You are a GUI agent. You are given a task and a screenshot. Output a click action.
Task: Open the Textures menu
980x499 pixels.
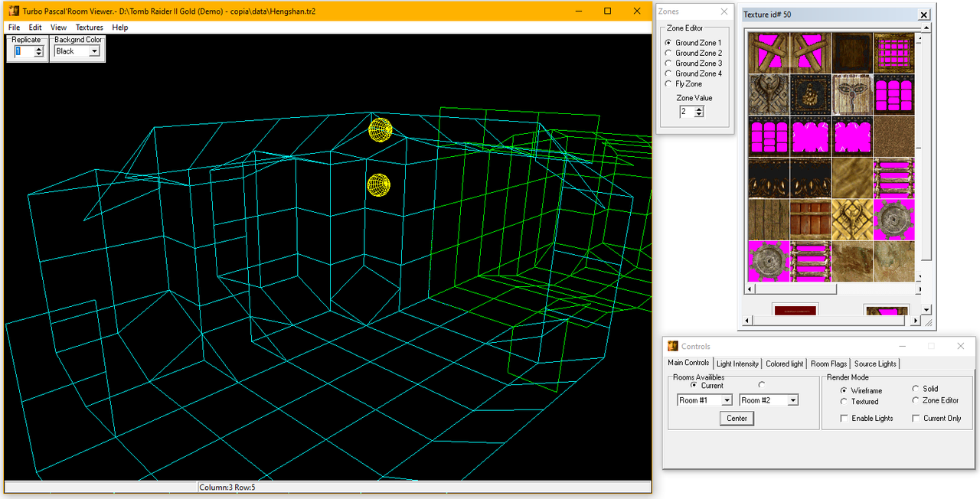click(90, 28)
